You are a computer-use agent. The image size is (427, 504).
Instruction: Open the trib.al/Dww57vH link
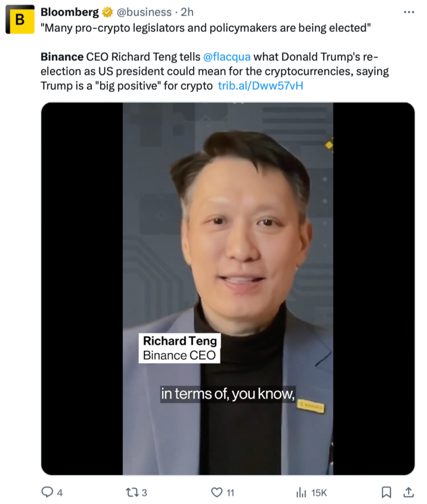pos(260,86)
